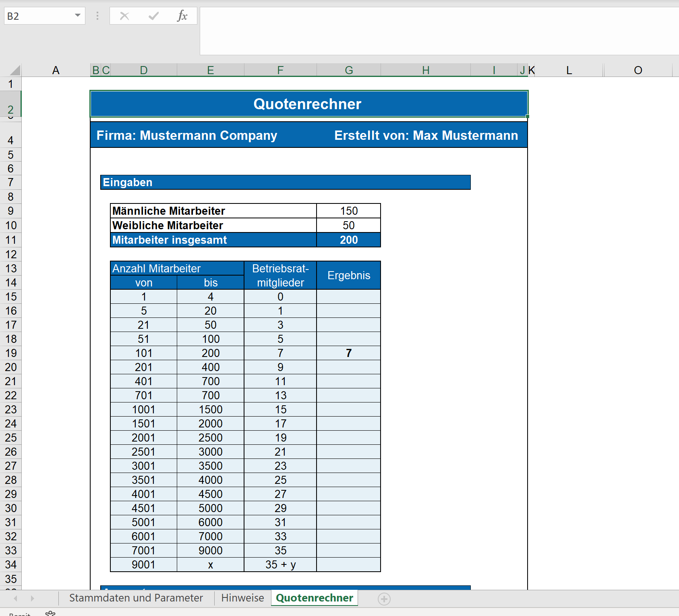
Task: Select the Männliche Mitarbeiter label cell
Action: tap(213, 211)
